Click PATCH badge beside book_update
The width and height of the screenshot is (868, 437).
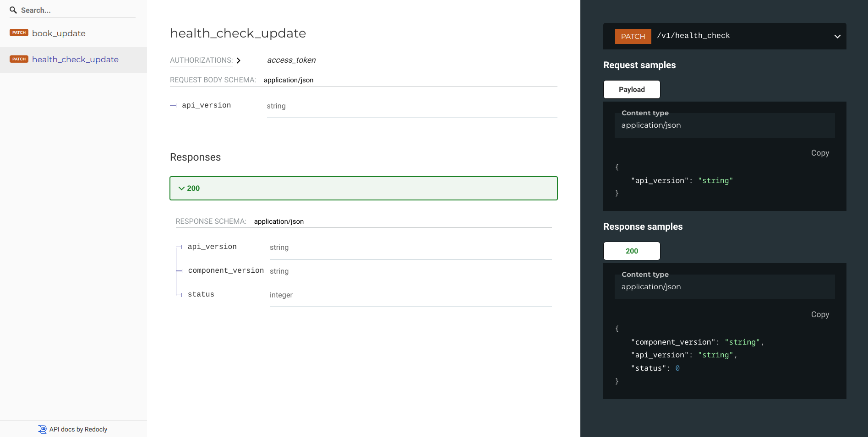(x=19, y=33)
